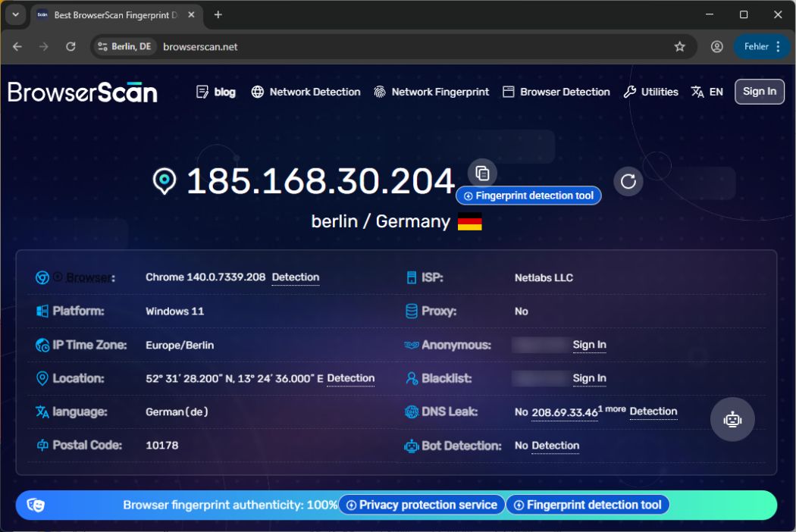Open the tab search dropdown arrow
Image resolution: width=796 pixels, height=532 pixels.
pyautogui.click(x=16, y=14)
